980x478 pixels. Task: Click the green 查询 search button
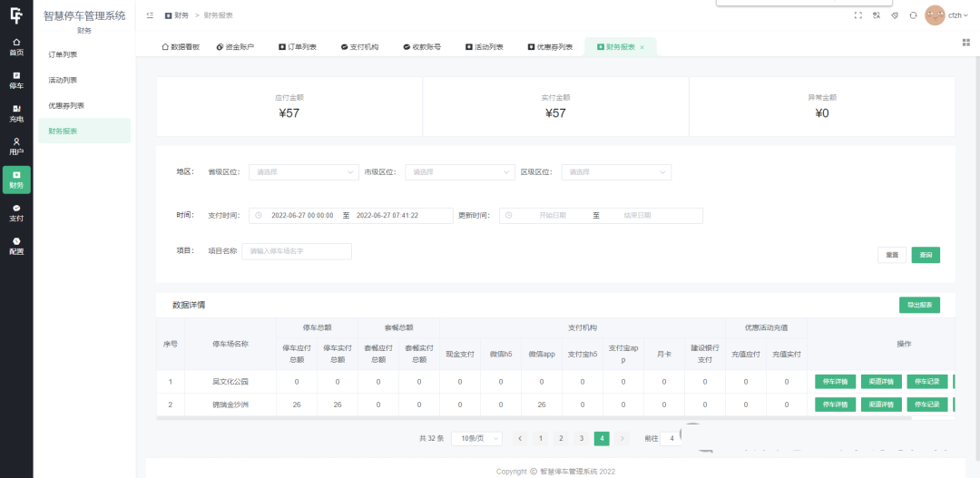click(x=926, y=255)
